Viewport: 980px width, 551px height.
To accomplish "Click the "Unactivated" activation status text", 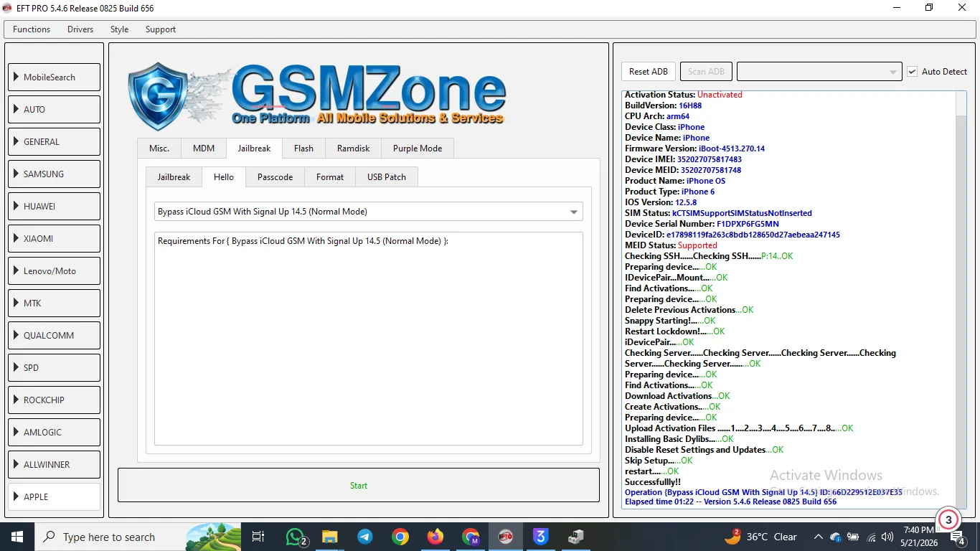I will pyautogui.click(x=720, y=95).
